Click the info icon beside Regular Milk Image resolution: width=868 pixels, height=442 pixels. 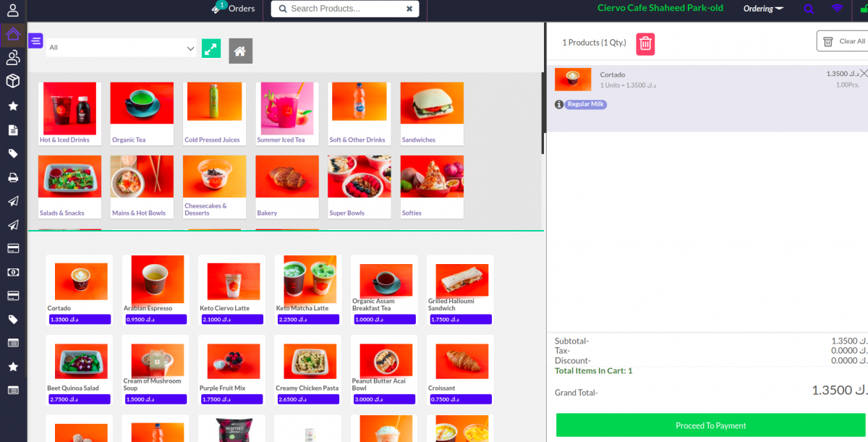(x=559, y=104)
